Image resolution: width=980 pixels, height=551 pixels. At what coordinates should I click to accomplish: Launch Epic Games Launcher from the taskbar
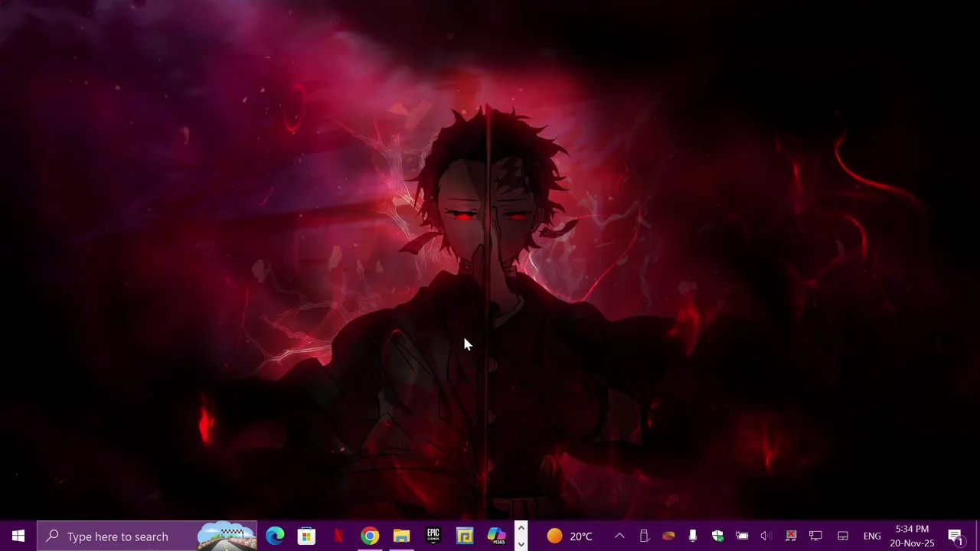[433, 536]
